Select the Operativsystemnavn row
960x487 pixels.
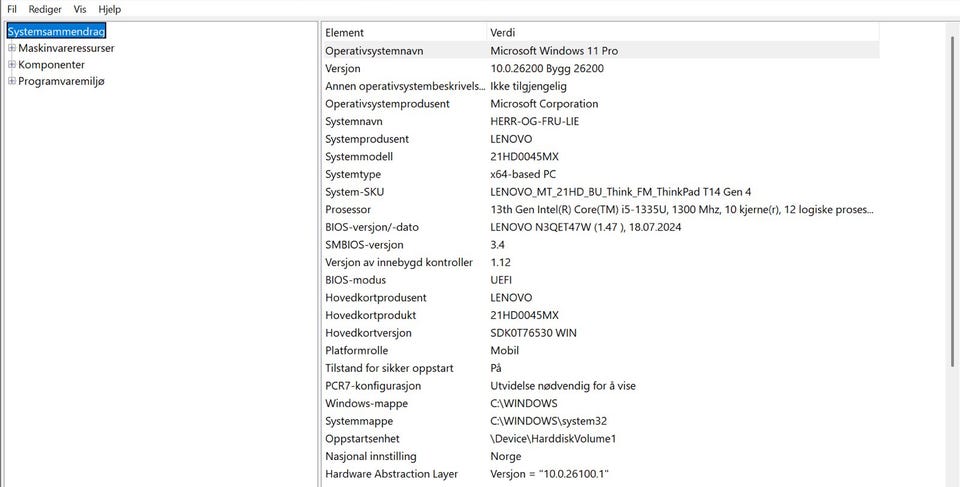[601, 51]
